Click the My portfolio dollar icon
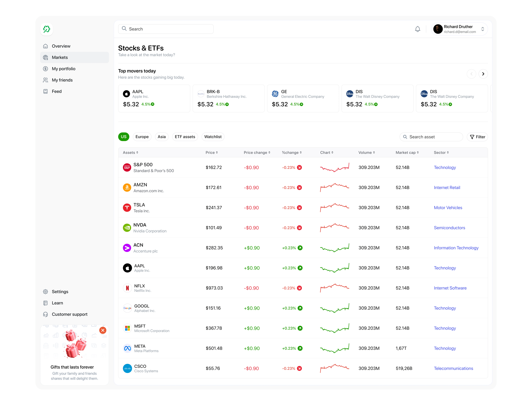The height and width of the screenshot is (406, 532). click(45, 69)
